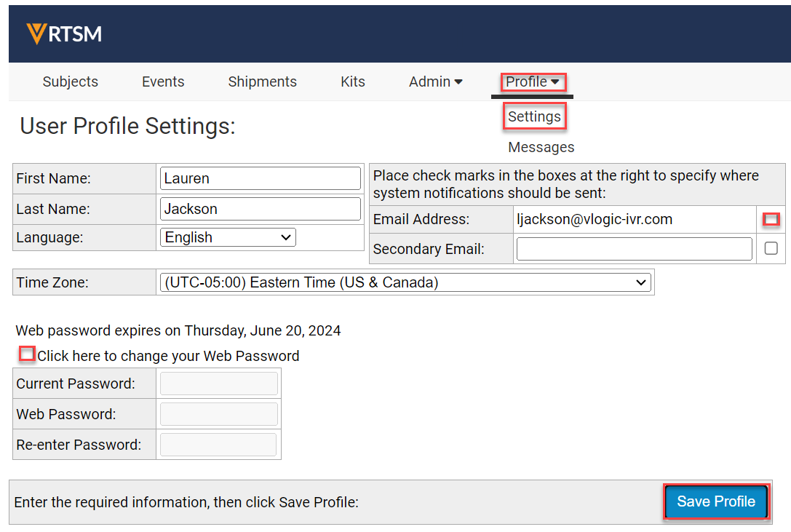Open Messages from Profile menu

tap(541, 147)
